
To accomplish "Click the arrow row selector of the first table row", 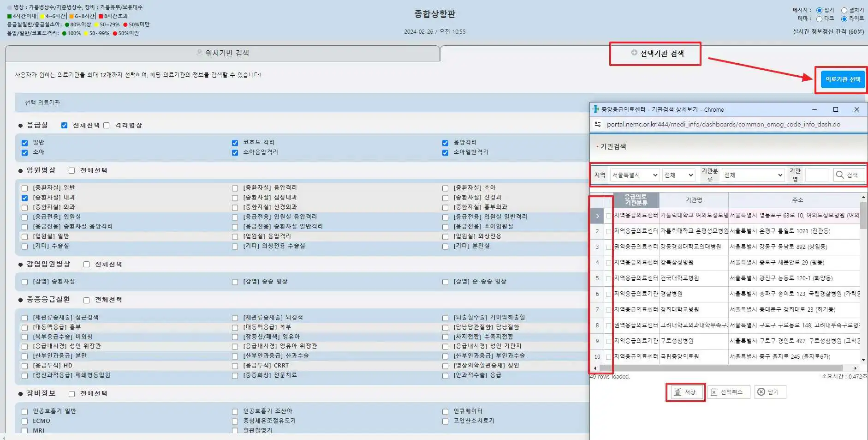I will click(597, 216).
